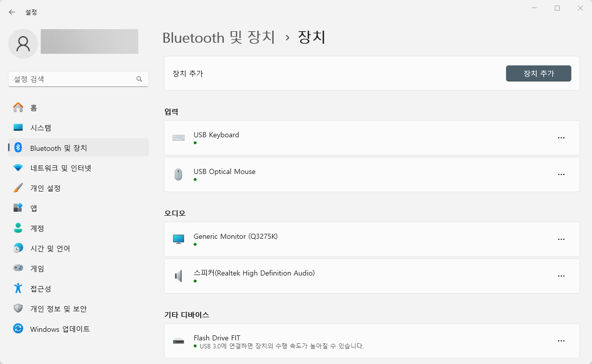This screenshot has height=364, width=592.
Task: Click the back arrow in the title bar
Action: tap(12, 12)
